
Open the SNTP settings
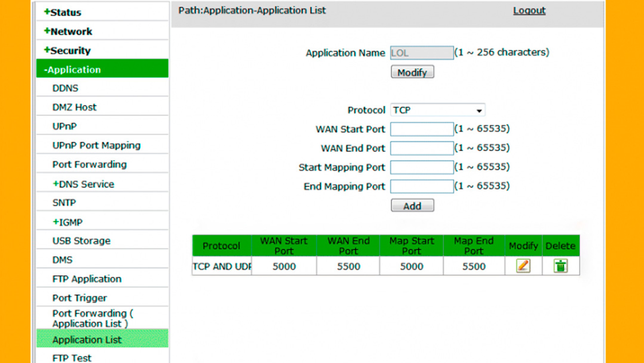64,202
